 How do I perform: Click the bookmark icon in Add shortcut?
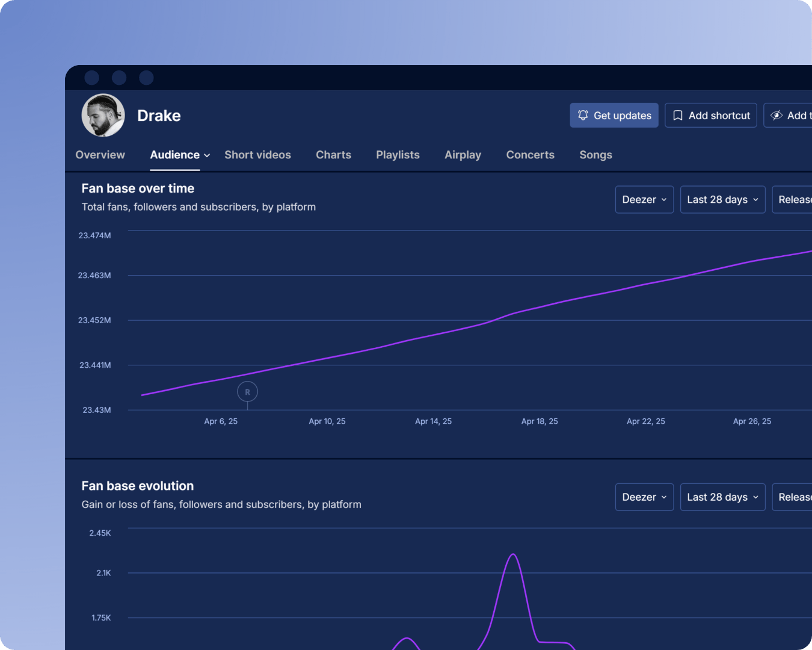678,115
